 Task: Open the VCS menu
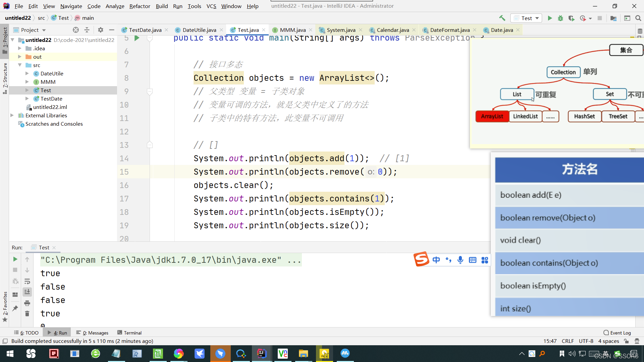pyautogui.click(x=211, y=6)
